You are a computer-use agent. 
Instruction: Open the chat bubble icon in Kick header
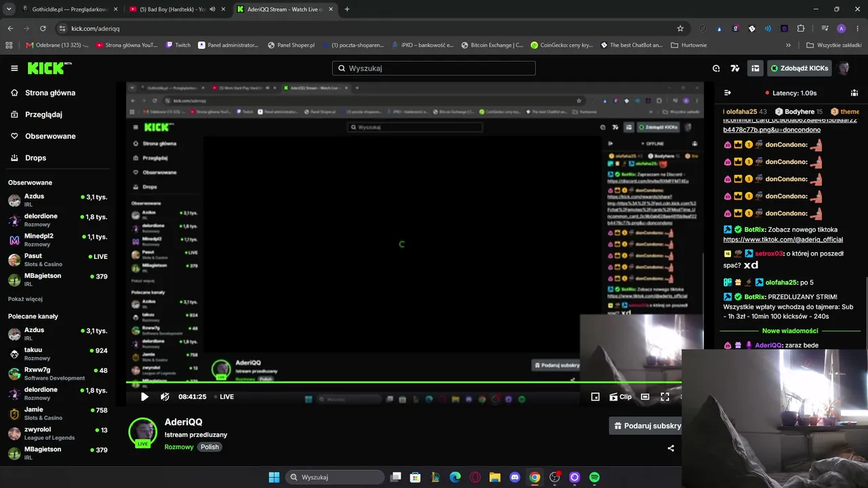click(x=716, y=68)
